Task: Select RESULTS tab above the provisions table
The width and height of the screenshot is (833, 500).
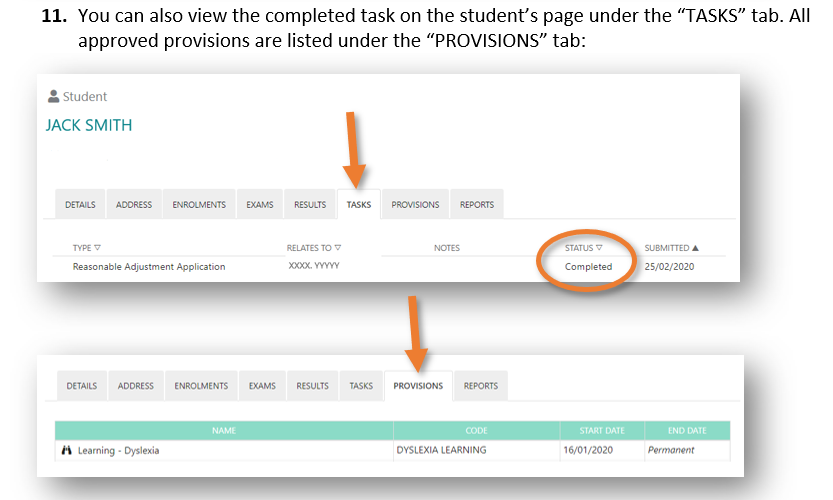Action: pyautogui.click(x=312, y=386)
